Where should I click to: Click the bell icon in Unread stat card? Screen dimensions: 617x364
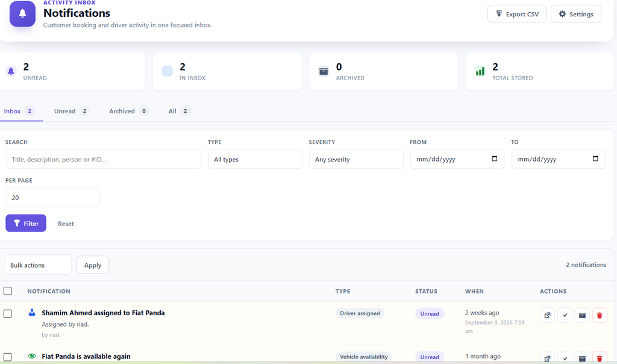coord(11,71)
